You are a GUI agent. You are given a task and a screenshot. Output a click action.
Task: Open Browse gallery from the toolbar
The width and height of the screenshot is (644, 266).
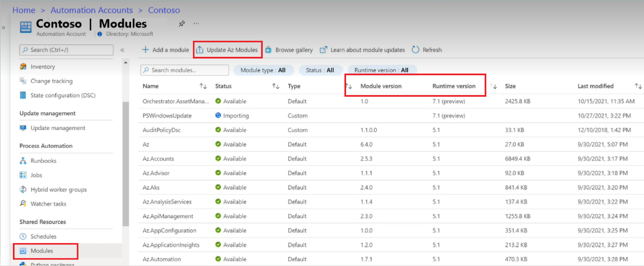tap(289, 50)
